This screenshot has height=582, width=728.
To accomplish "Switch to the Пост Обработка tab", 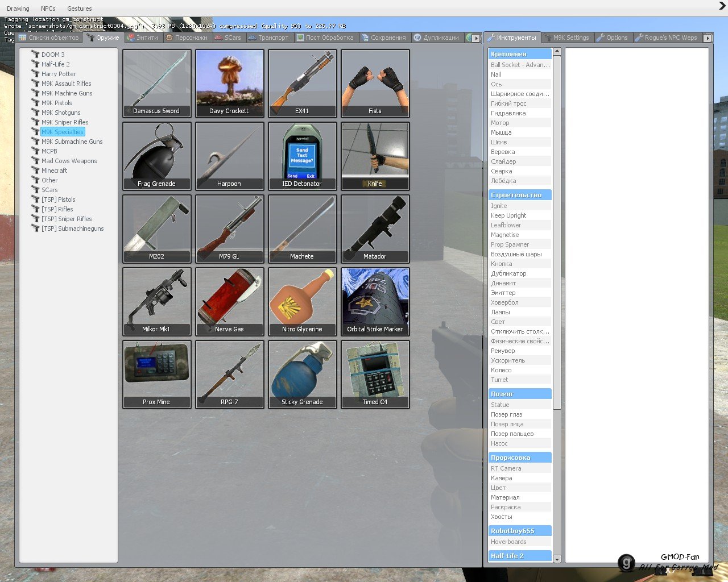I will pyautogui.click(x=325, y=38).
